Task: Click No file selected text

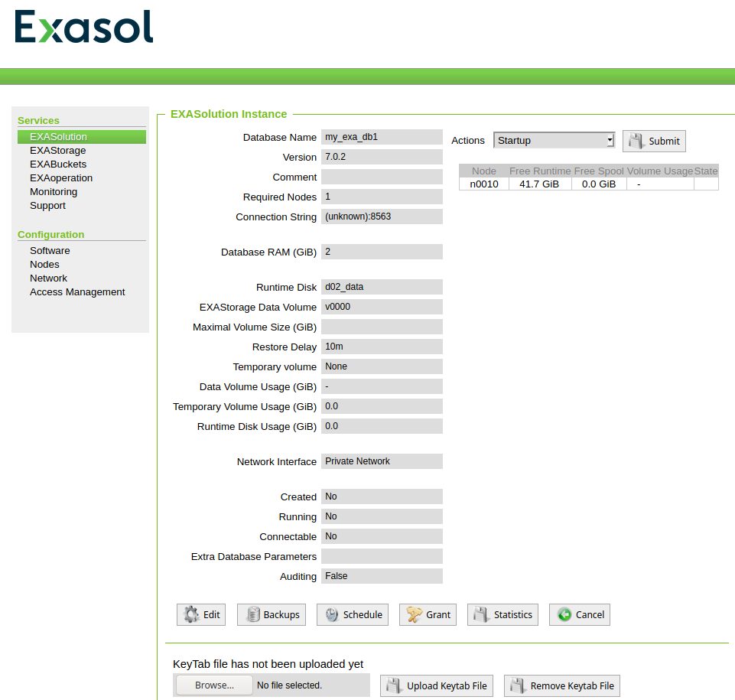Action: (x=289, y=685)
